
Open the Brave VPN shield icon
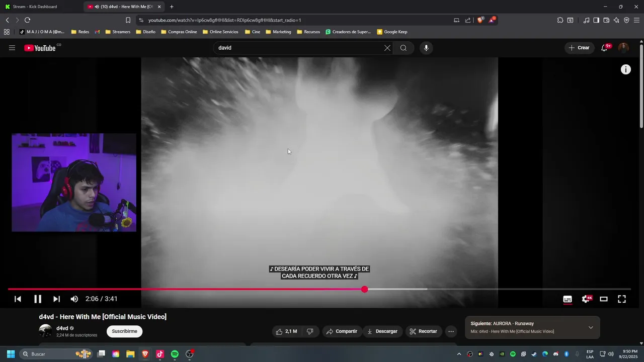pyautogui.click(x=626, y=20)
